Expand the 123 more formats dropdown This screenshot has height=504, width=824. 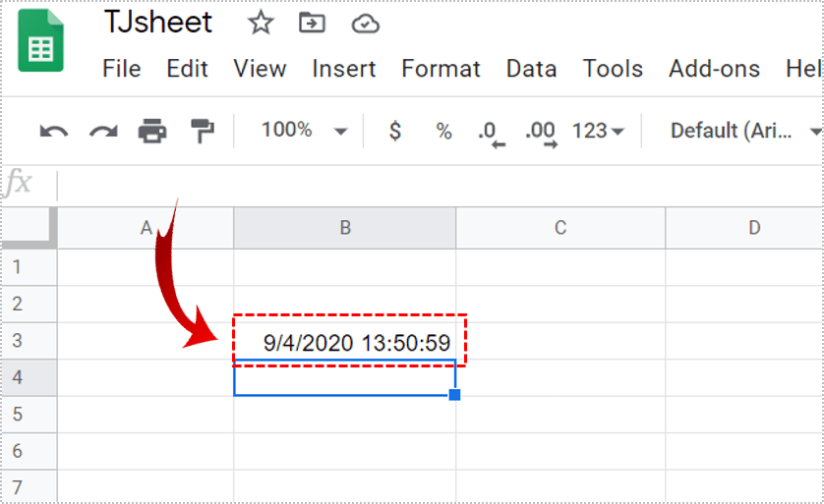pos(598,131)
